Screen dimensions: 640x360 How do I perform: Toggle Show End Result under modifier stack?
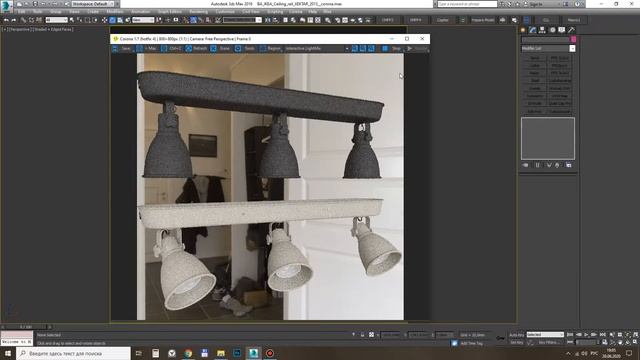538,165
